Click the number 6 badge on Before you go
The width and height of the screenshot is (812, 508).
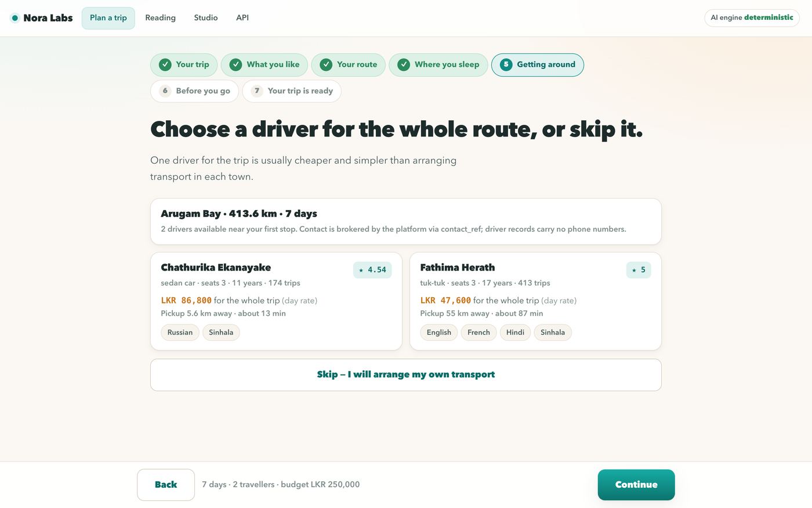[x=165, y=91]
